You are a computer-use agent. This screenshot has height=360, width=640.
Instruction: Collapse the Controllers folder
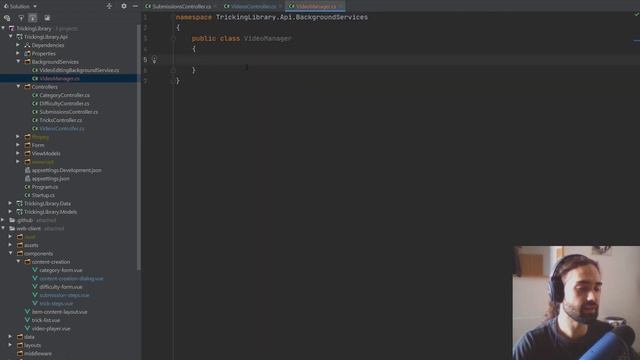pos(18,87)
